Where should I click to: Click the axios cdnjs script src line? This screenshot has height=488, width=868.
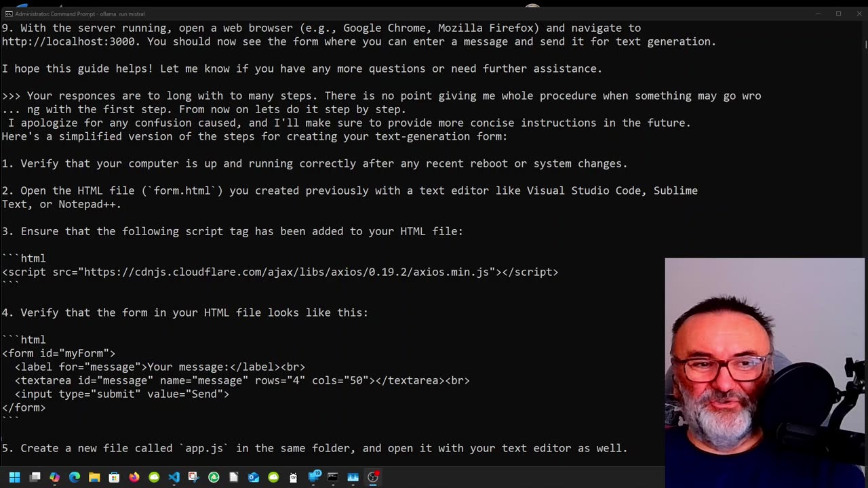(280, 272)
